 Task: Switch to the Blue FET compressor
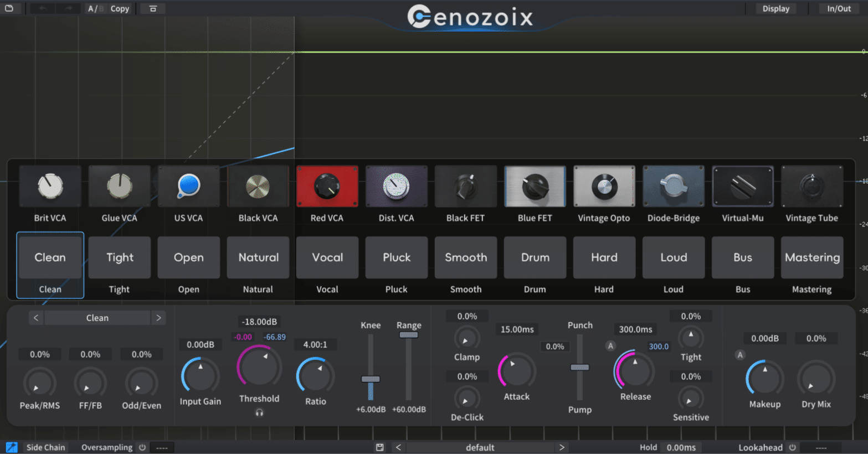coord(535,186)
